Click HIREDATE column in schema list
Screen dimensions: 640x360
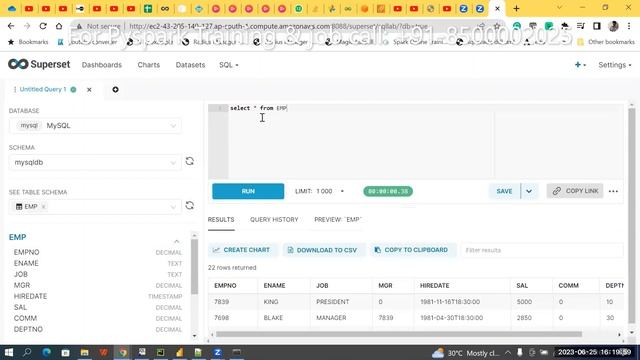(31, 296)
